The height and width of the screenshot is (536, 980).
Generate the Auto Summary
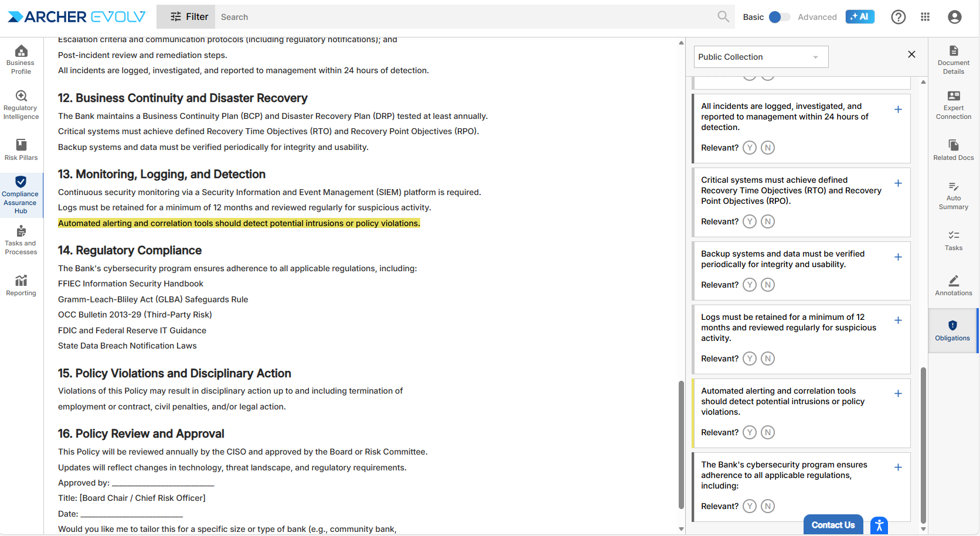[953, 195]
